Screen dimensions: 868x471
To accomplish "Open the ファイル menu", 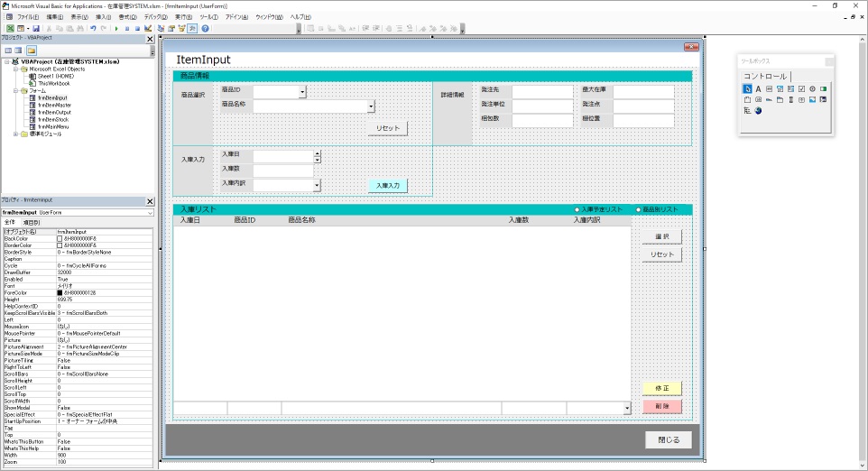I will (28, 17).
